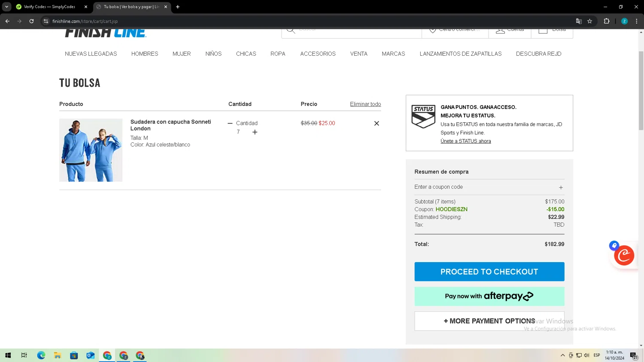Screen dimensions: 644x362
Task: Open CHICAS menu
Action: click(x=246, y=54)
